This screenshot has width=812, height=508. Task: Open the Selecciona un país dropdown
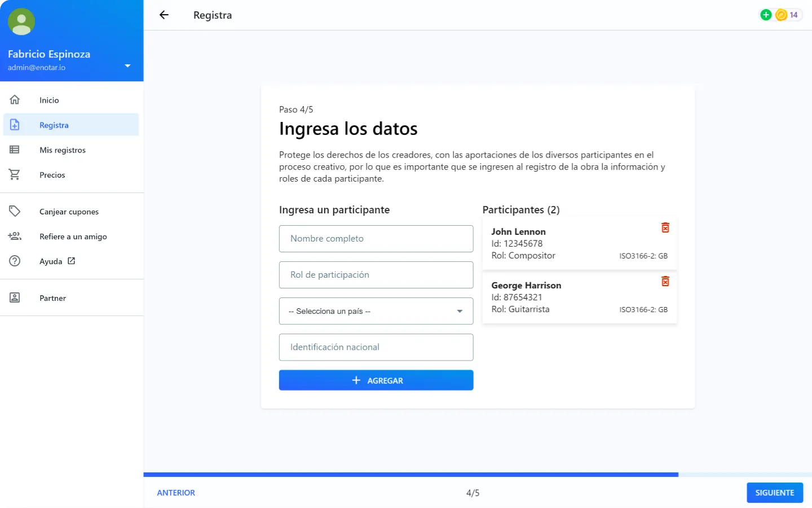pos(376,311)
